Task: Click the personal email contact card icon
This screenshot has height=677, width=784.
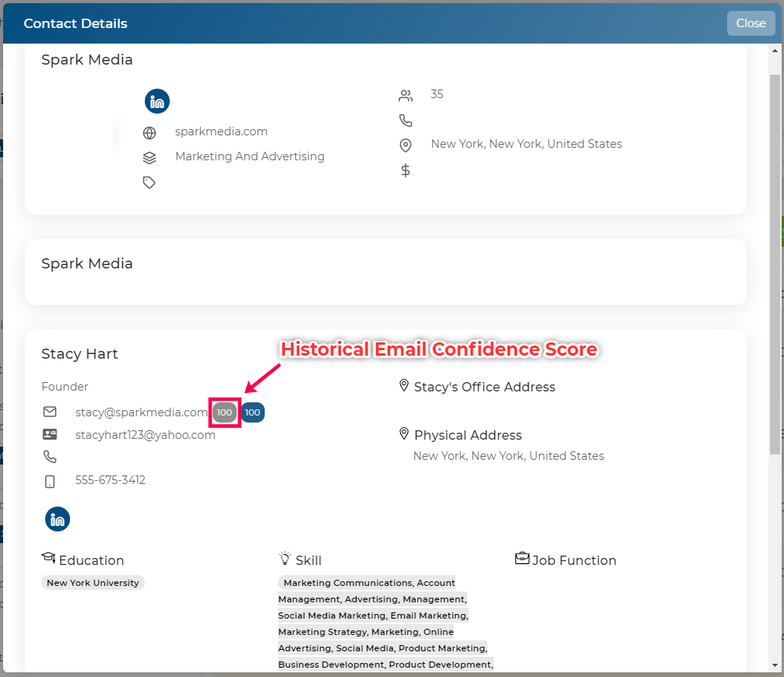Action: tap(50, 434)
